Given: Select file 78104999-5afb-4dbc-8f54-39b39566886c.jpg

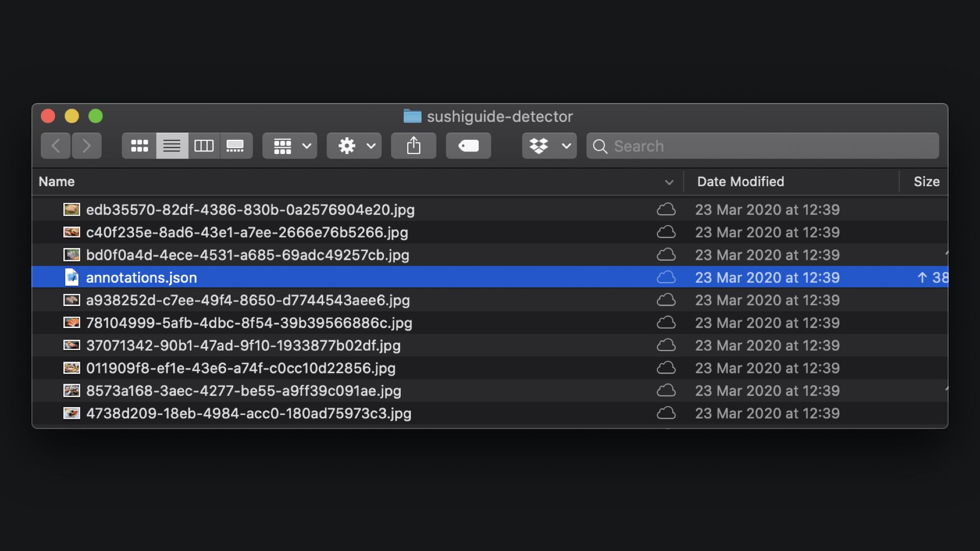Looking at the screenshot, I should tap(249, 323).
